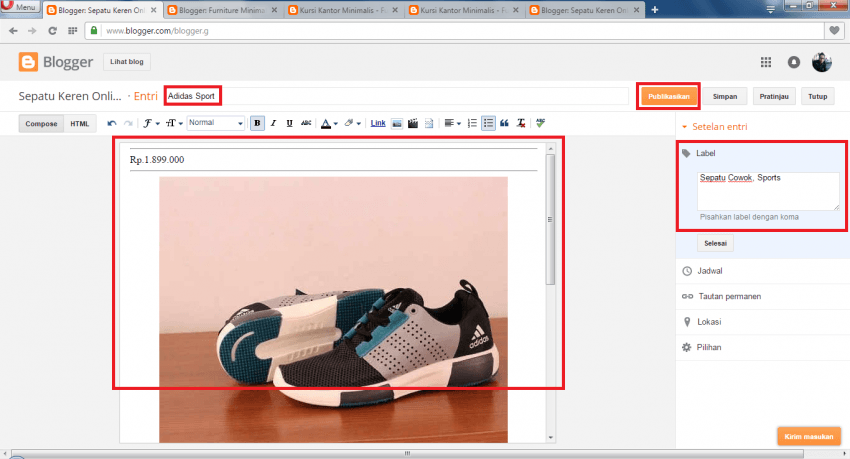Click the label text area
This screenshot has height=459, width=850.
click(x=768, y=191)
